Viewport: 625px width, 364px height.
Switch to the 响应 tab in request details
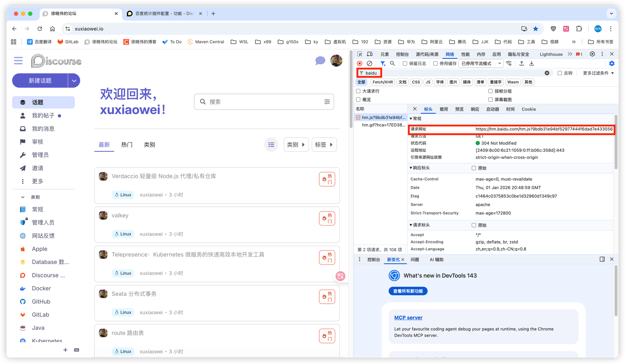(475, 109)
